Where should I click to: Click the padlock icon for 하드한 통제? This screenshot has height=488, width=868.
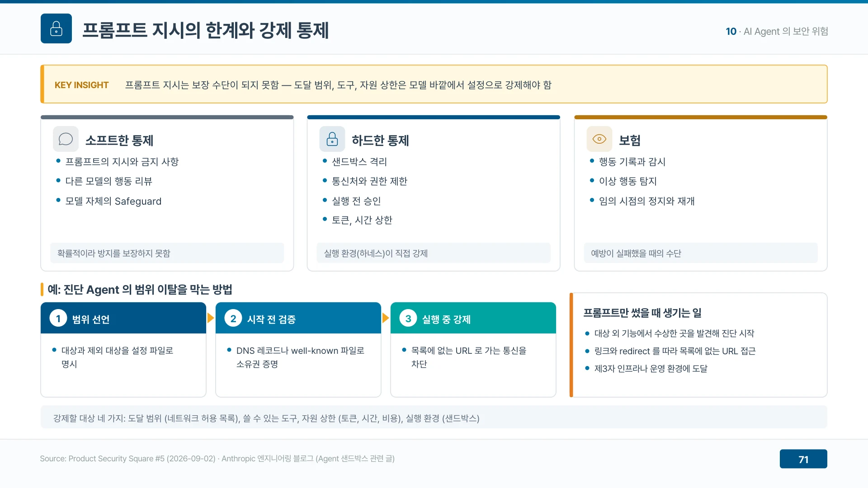click(x=332, y=139)
